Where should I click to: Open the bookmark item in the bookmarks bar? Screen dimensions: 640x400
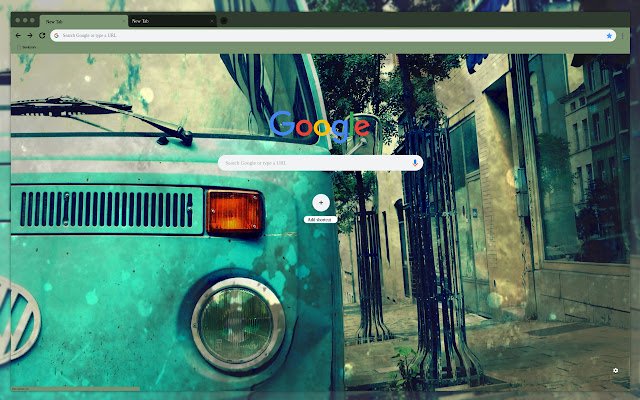tap(27, 47)
